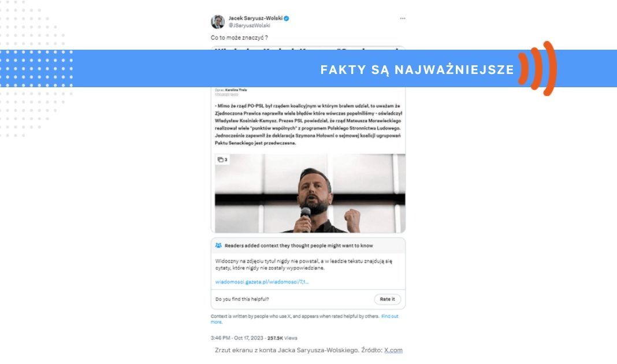
Task: Click the Rate it button
Action: 387,299
